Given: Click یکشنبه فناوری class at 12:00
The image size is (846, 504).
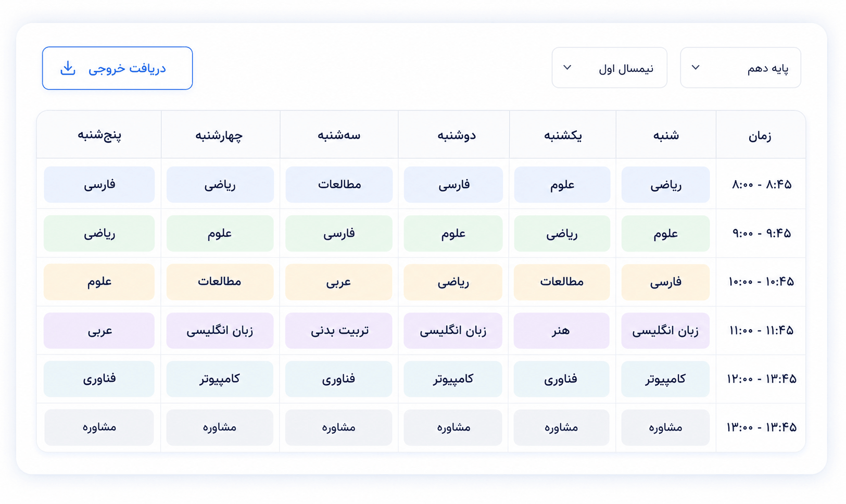Looking at the screenshot, I should (x=562, y=379).
